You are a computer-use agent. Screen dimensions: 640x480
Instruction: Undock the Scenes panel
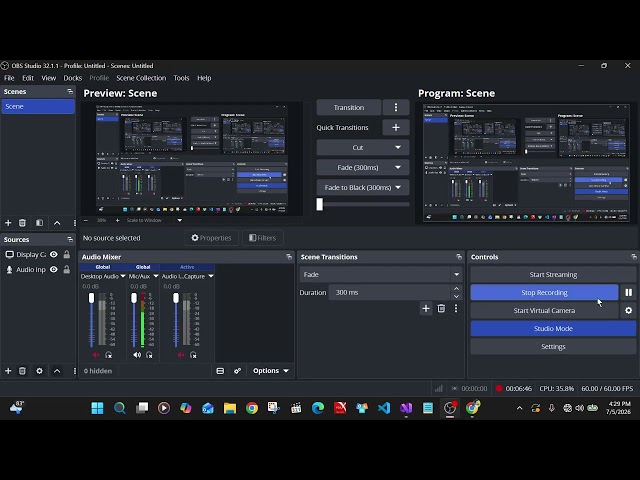pyautogui.click(x=70, y=91)
